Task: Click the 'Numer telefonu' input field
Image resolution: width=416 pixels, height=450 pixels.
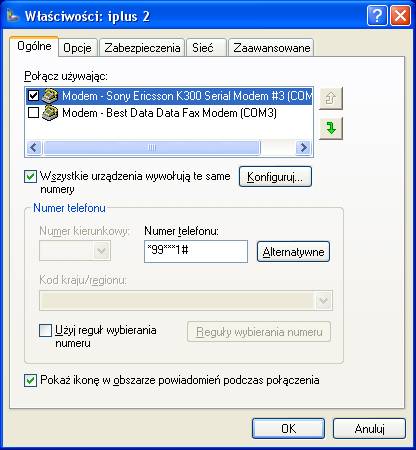Action: click(x=196, y=251)
